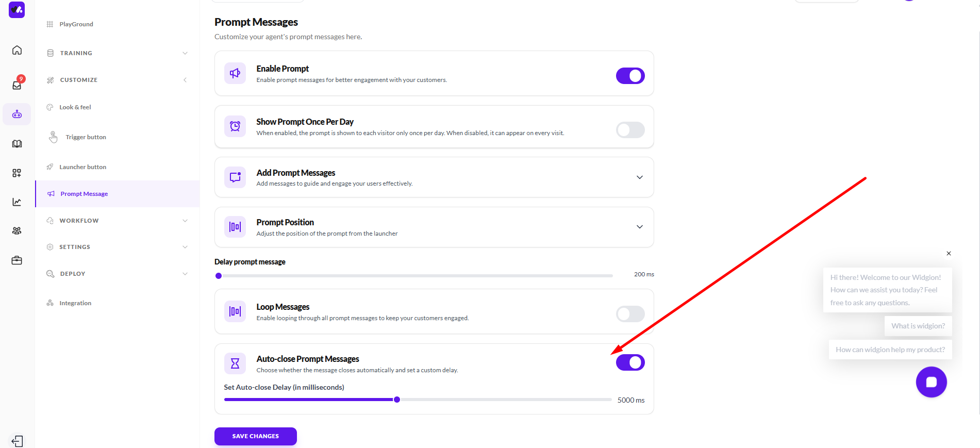Select Launcher button in sidebar
Viewport: 980px width, 448px height.
click(82, 167)
